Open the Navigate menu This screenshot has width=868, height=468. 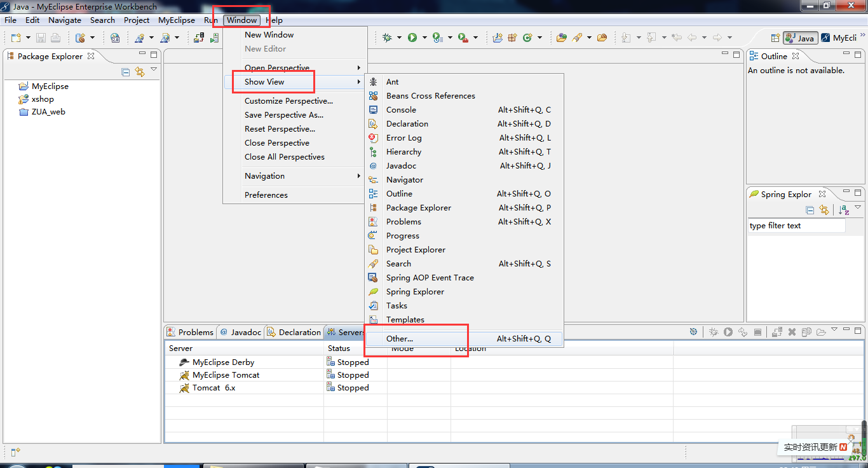[65, 20]
